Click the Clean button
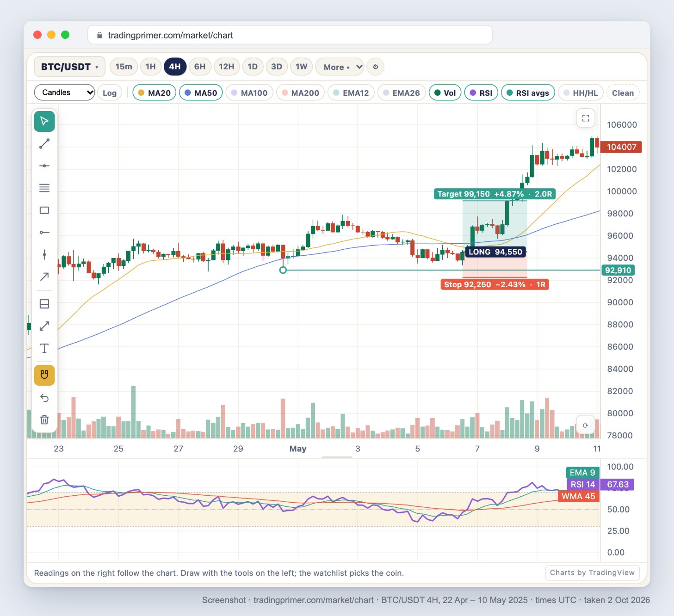674x616 pixels. click(623, 93)
